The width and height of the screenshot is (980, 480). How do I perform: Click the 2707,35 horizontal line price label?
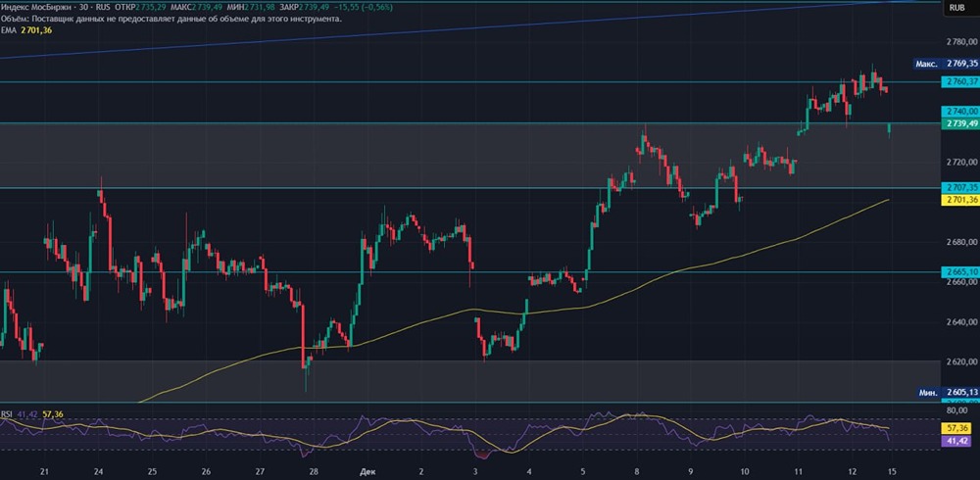pyautogui.click(x=960, y=187)
